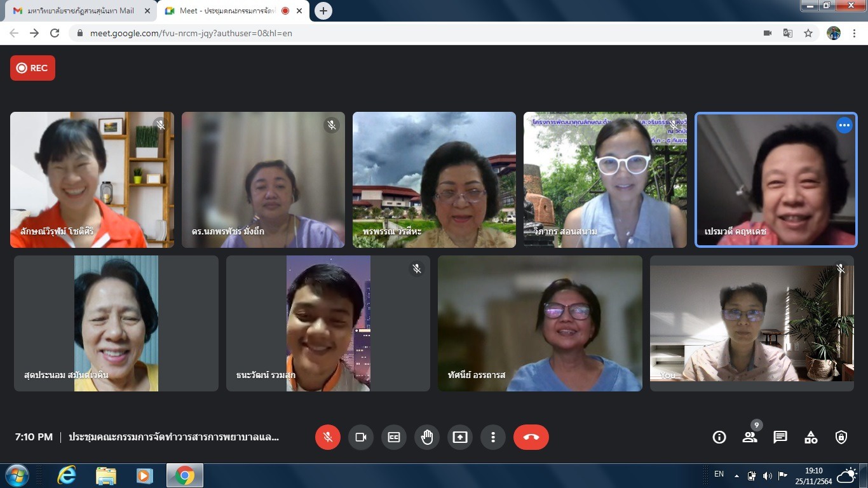Viewport: 868px width, 488px height.
Task: Show the participants list panel
Action: [750, 437]
